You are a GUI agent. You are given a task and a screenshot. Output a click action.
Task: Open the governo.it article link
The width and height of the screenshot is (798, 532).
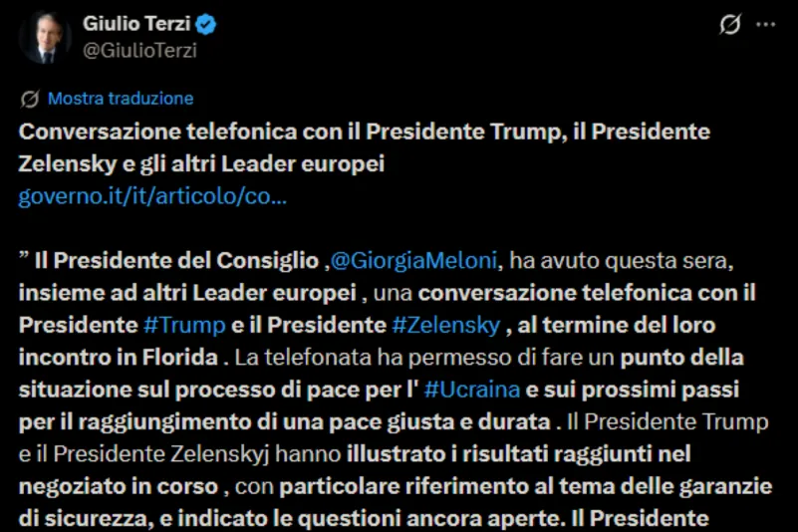[x=152, y=196]
